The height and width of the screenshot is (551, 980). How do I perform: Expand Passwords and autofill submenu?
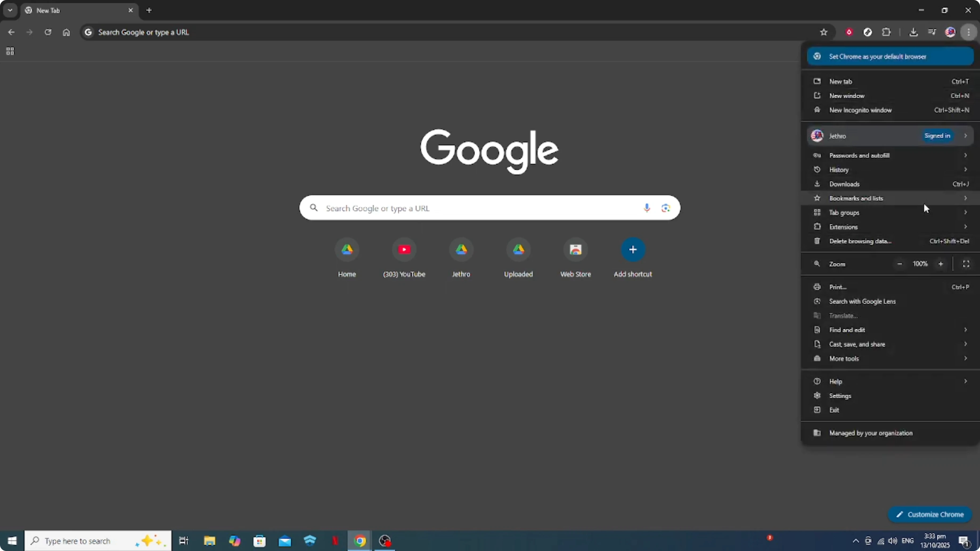click(890, 155)
